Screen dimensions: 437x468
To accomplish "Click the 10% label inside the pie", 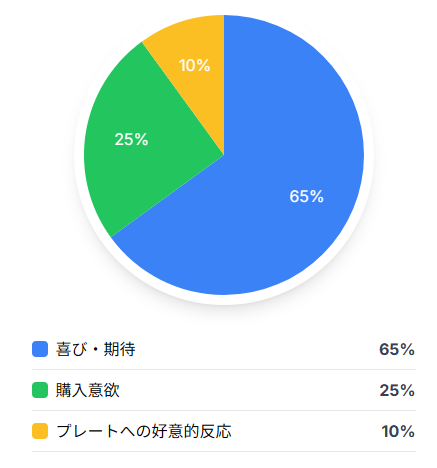I will tap(195, 65).
